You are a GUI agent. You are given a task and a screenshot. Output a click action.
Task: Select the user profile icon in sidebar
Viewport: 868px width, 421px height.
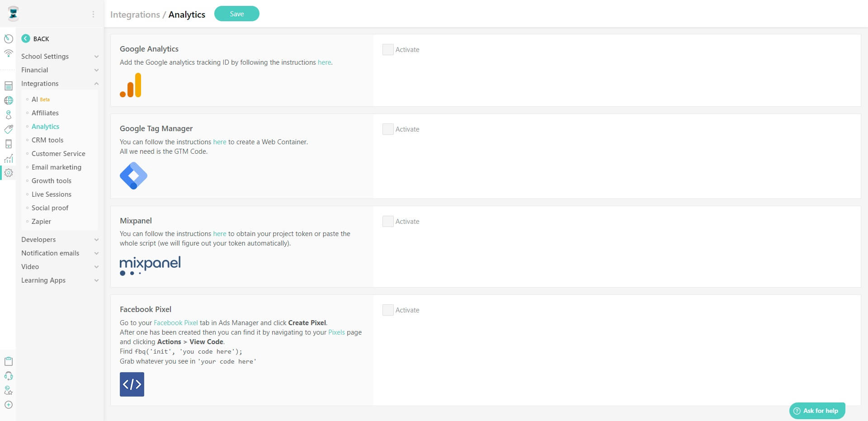(8, 114)
